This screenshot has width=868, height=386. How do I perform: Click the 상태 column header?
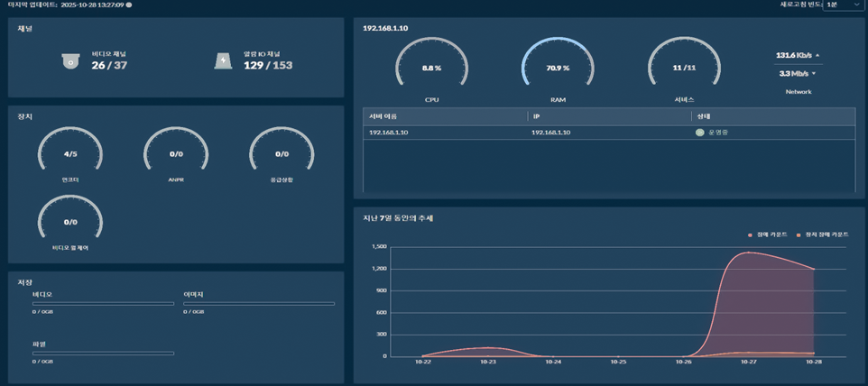pos(704,116)
